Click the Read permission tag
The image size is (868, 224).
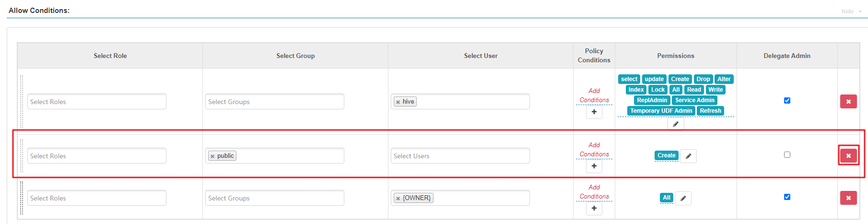pos(694,90)
